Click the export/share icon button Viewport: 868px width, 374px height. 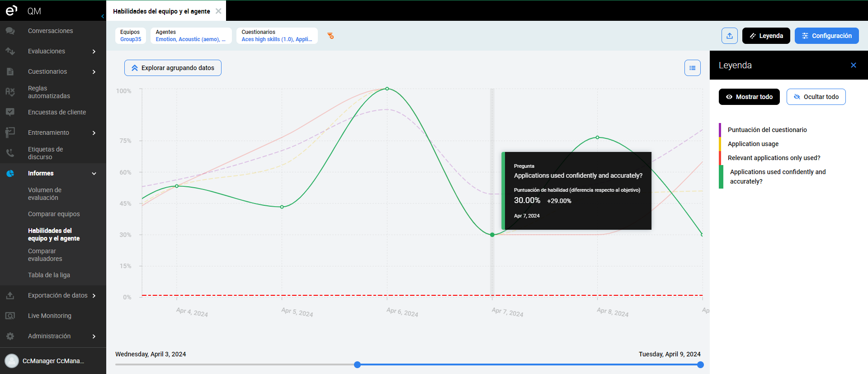[730, 36]
